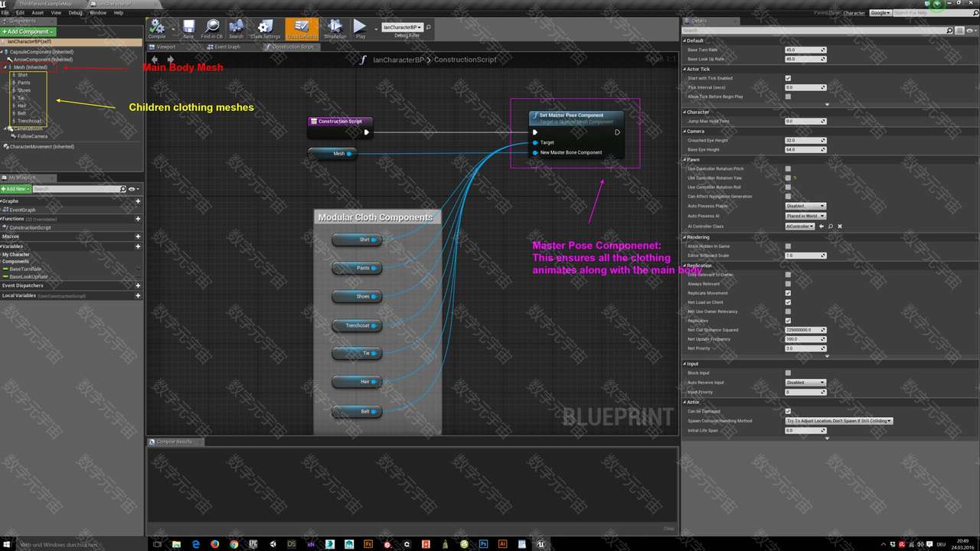Viewport: 980px width, 551px height.
Task: Open the Window menu
Action: click(x=98, y=13)
